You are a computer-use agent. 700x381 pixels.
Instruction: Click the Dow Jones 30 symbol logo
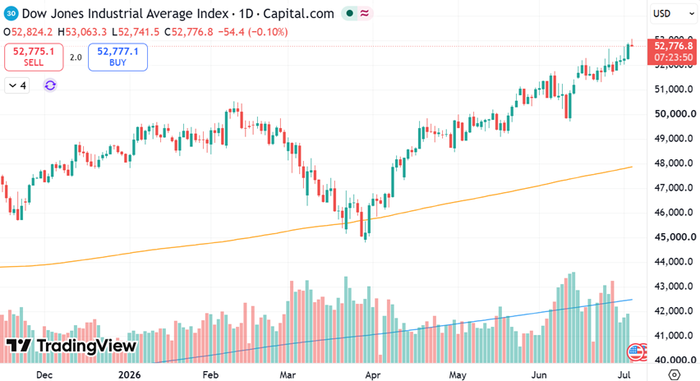pyautogui.click(x=11, y=13)
